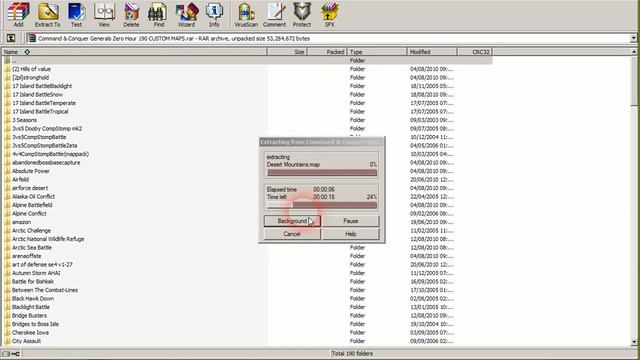
Task: Select folder 'Arctic National Wildlife Refuge'
Action: coord(48,239)
